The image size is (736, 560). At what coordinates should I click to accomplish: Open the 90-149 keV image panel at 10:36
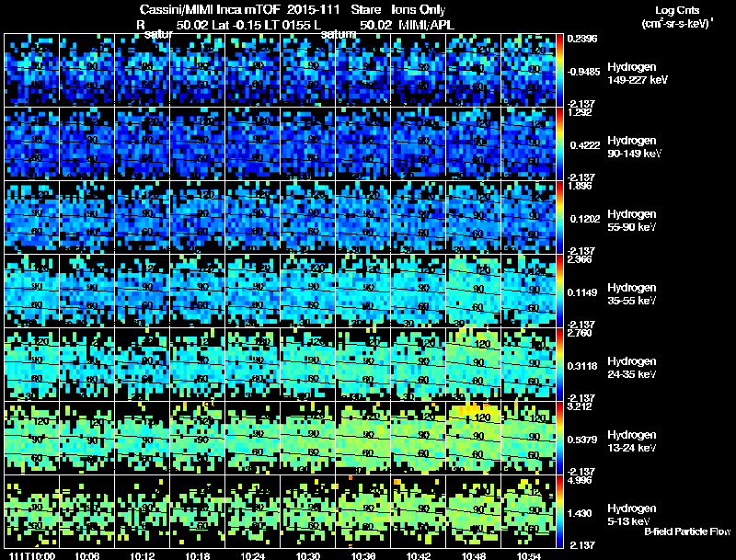coord(362,144)
